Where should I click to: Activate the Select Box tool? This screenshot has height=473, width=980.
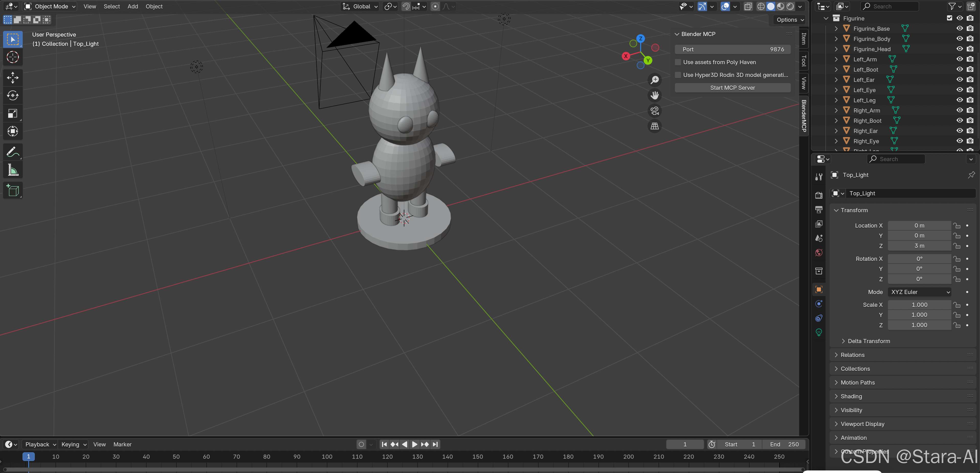pyautogui.click(x=13, y=39)
